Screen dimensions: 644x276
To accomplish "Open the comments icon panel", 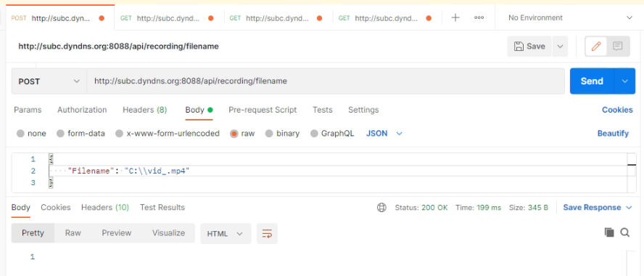I will [618, 46].
